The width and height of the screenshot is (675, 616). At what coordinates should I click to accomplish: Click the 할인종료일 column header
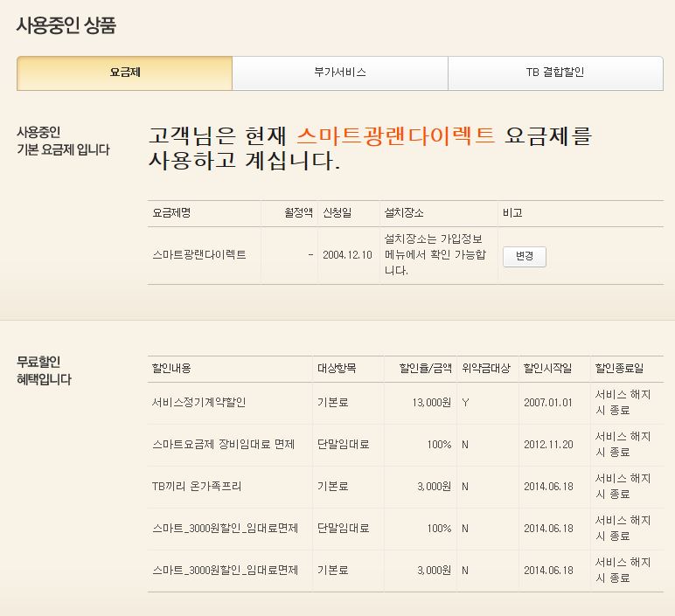click(619, 368)
